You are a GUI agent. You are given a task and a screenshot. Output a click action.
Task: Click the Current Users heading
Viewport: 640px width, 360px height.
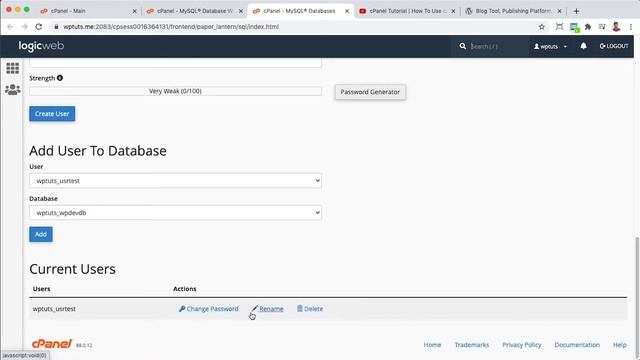pyautogui.click(x=72, y=269)
